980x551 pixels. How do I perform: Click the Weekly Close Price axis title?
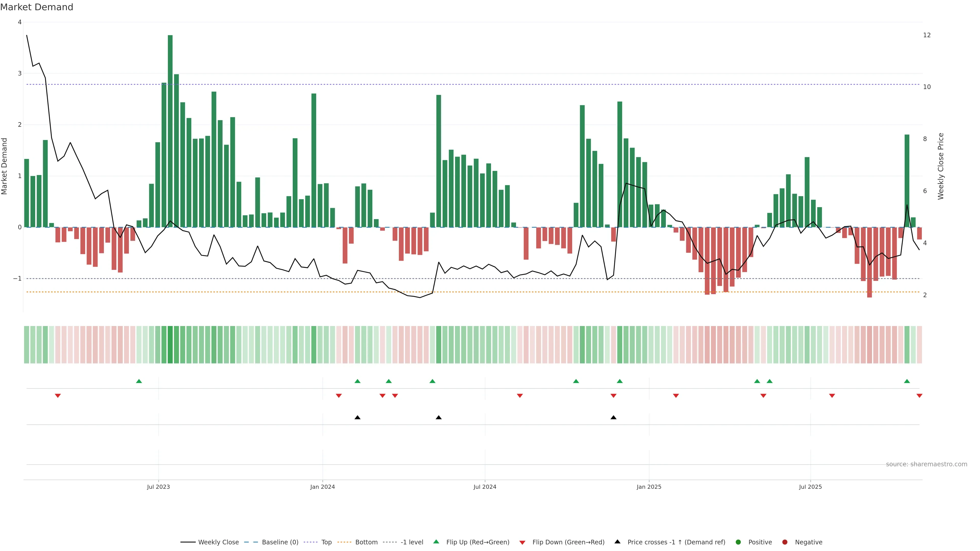(x=941, y=166)
